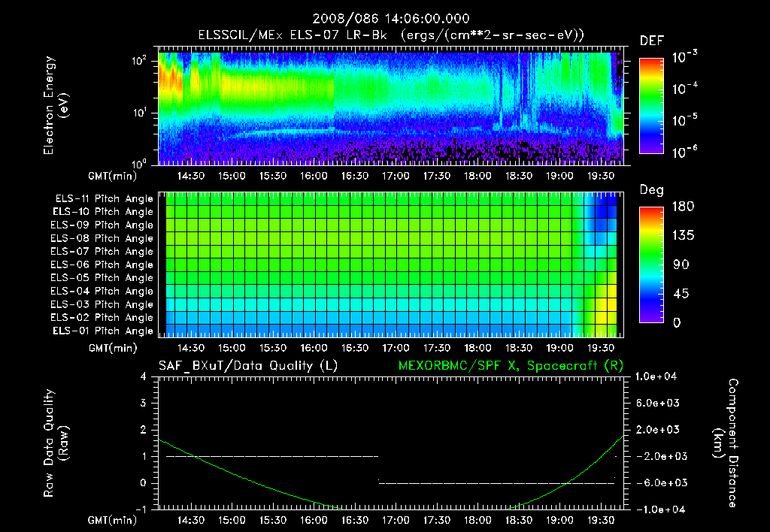
Task: Click the 10⁻⁴ value on the DEF scale
Action: point(684,89)
